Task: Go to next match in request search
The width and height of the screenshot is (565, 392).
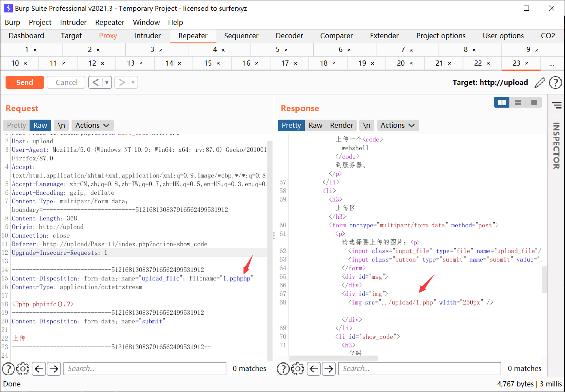Action: pyautogui.click(x=54, y=368)
